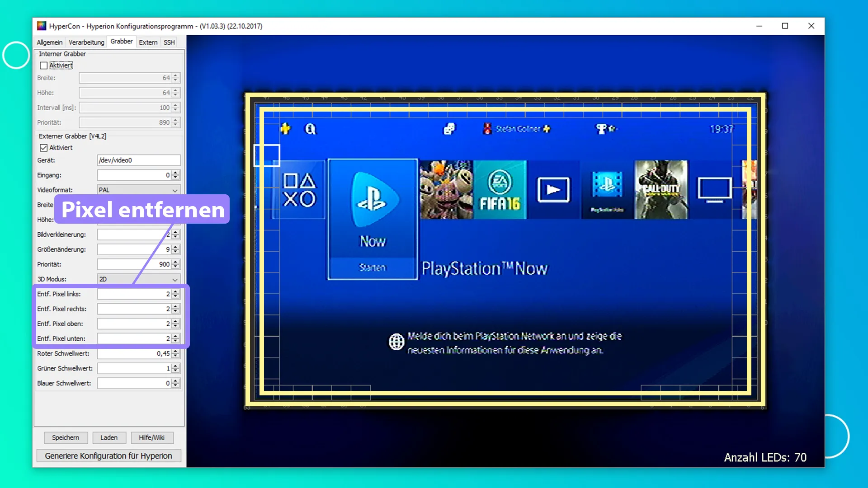Open the Videoformat dropdown
868x488 pixels.
139,190
